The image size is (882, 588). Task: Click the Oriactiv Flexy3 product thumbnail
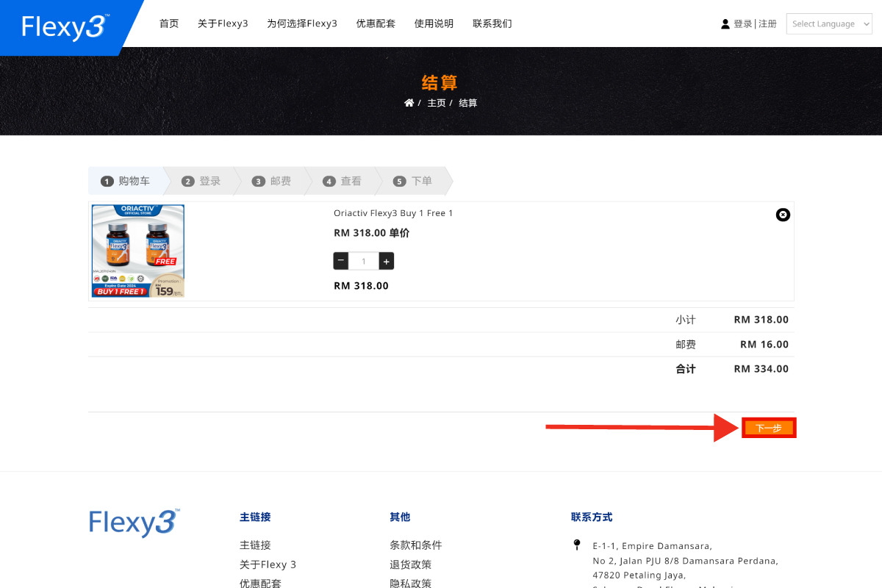[x=138, y=251]
